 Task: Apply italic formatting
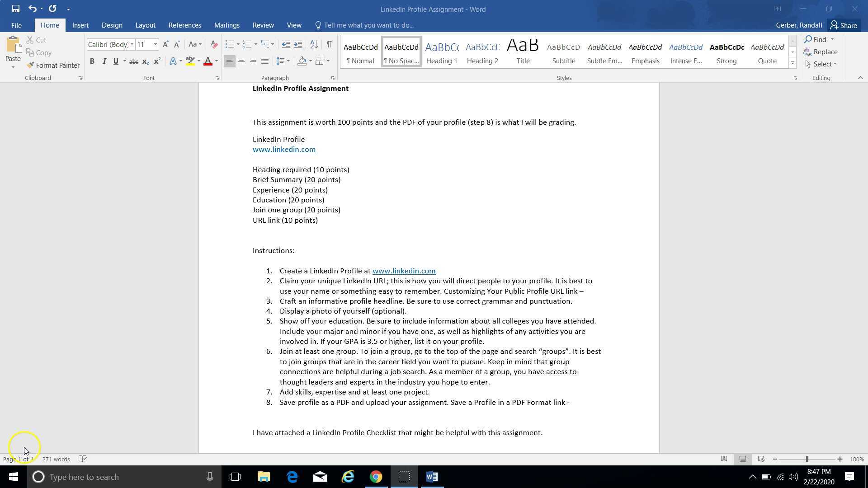pyautogui.click(x=104, y=61)
